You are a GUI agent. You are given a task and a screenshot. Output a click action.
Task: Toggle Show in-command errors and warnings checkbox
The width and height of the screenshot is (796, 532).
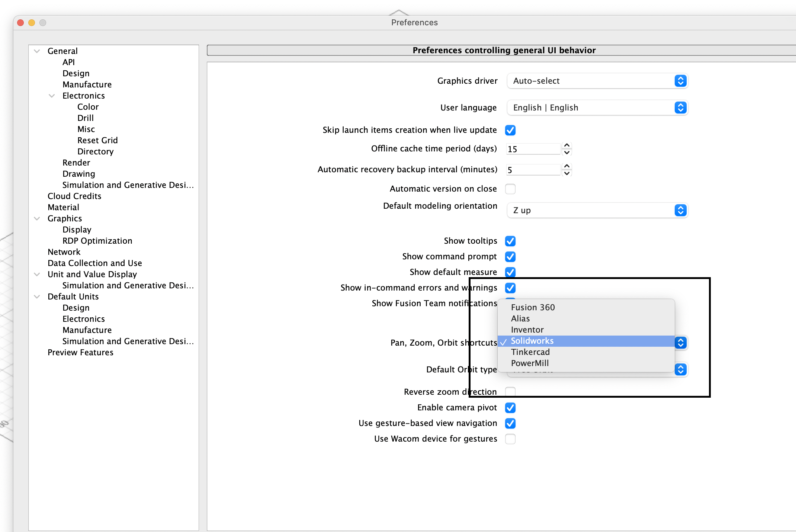pos(510,288)
